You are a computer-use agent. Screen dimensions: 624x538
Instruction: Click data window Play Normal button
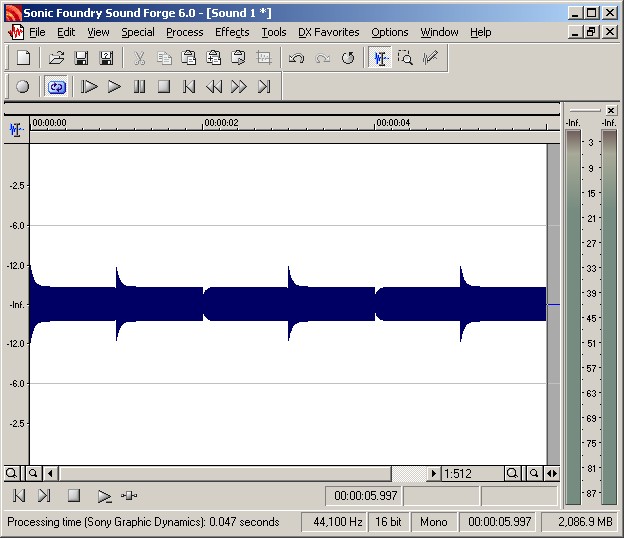pyautogui.click(x=104, y=496)
